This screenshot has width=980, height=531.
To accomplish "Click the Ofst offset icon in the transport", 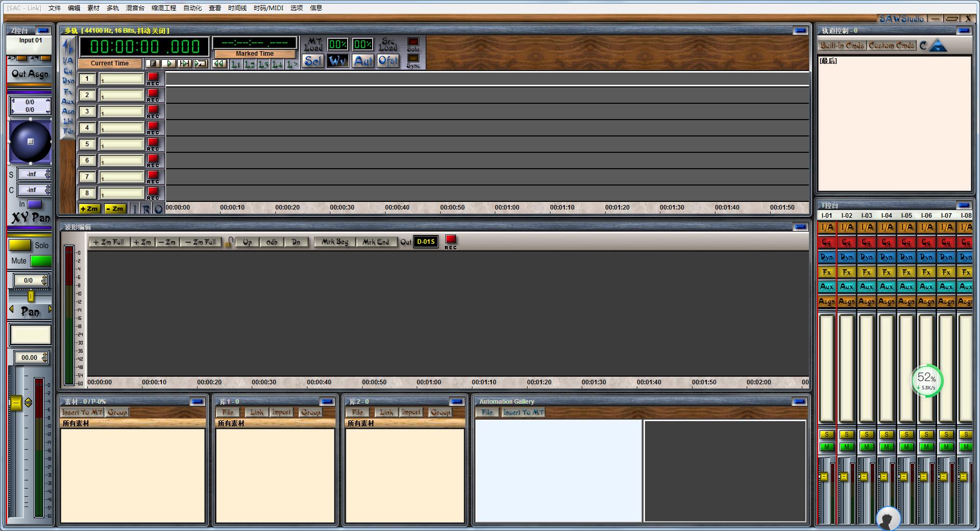I will coord(388,61).
